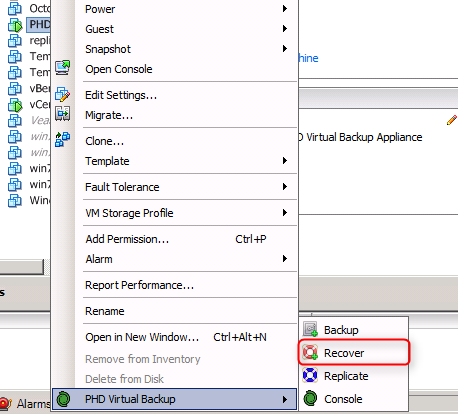Screen dimensions: 458x415
Task: Choose Migrate... from context menu
Action: (174, 115)
